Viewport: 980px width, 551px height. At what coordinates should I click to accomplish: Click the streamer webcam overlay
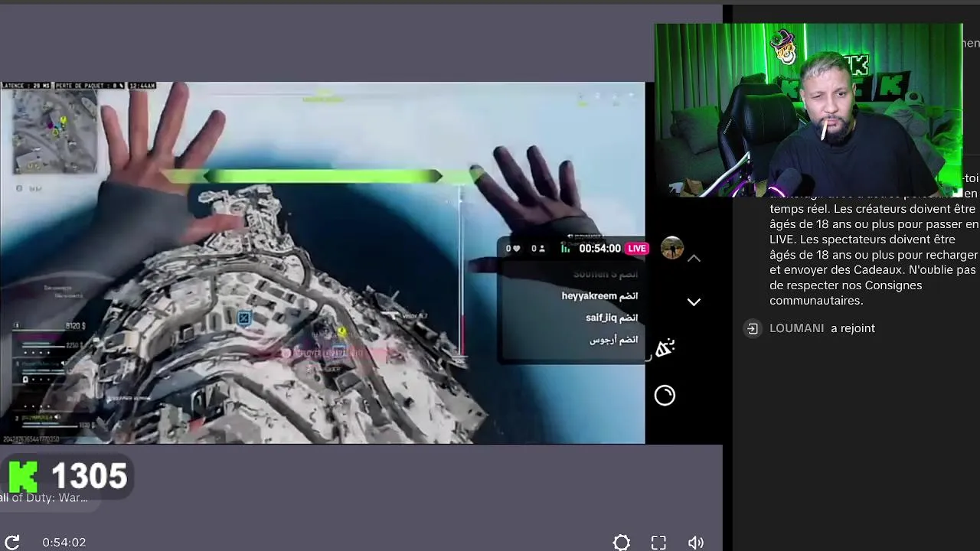point(808,110)
